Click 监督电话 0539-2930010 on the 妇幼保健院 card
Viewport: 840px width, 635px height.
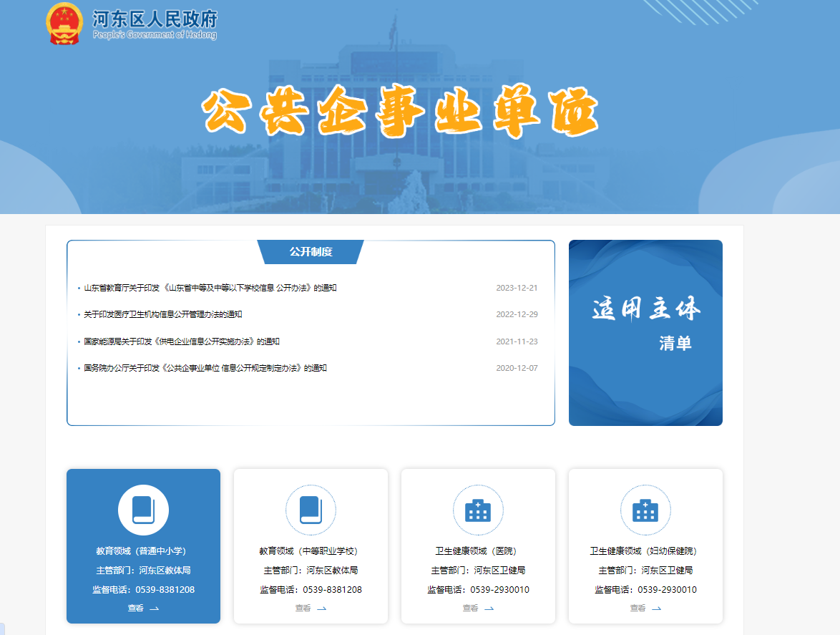tap(645, 589)
